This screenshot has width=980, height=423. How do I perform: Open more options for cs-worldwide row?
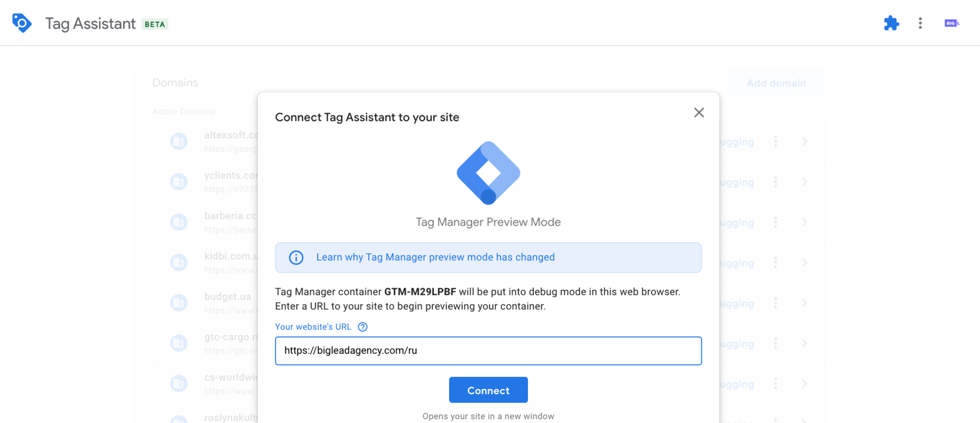point(775,383)
